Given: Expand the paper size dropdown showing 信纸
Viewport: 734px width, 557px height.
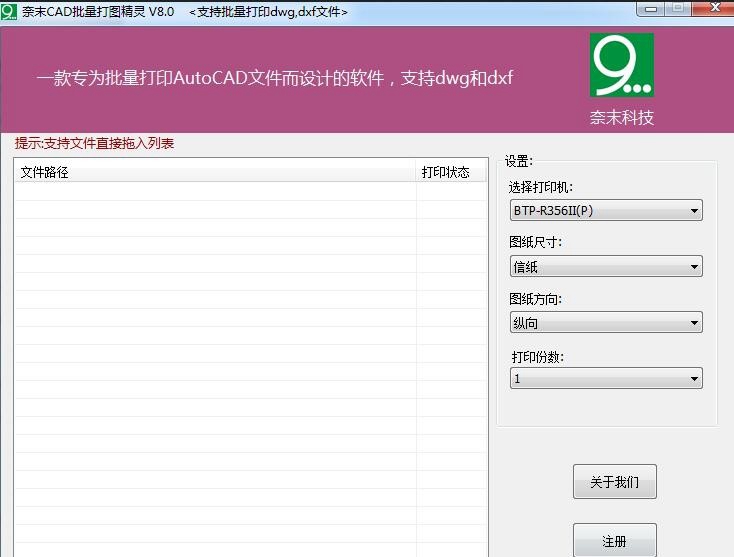Looking at the screenshot, I should click(606, 266).
